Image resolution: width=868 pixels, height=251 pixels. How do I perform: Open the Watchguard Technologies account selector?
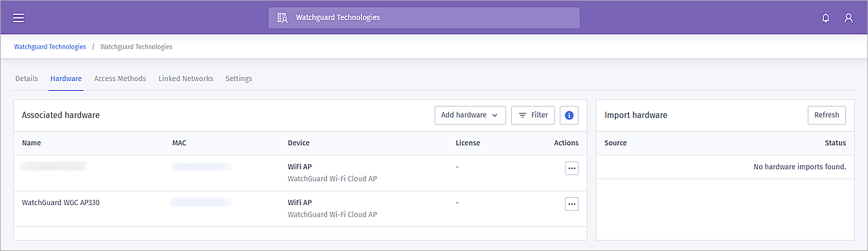[x=424, y=18]
